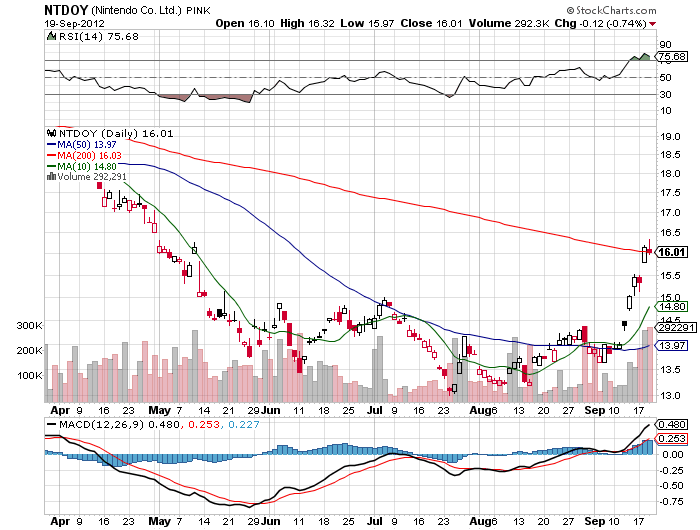Click the Volume 292.3K value in header
The image size is (700, 530).
[509, 23]
